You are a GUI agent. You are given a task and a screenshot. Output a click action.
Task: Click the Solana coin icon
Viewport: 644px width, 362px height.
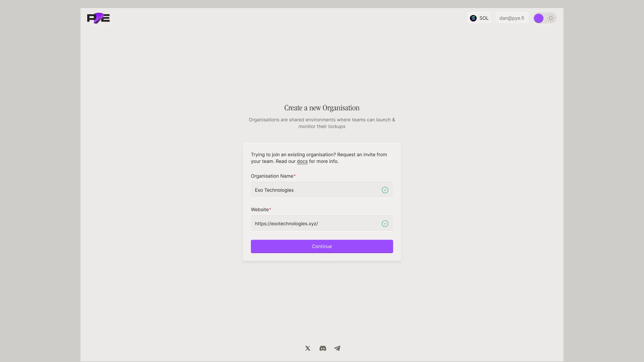pyautogui.click(x=473, y=18)
